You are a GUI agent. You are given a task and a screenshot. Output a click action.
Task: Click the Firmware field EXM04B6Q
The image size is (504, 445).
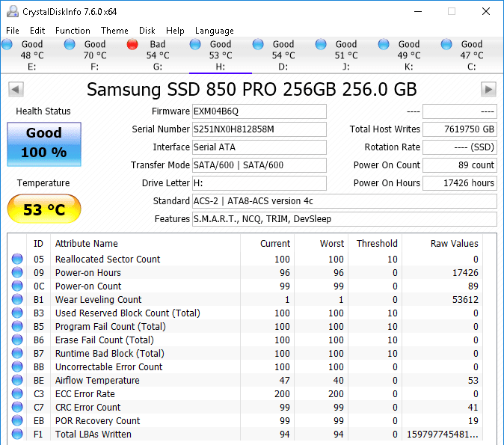(x=259, y=111)
